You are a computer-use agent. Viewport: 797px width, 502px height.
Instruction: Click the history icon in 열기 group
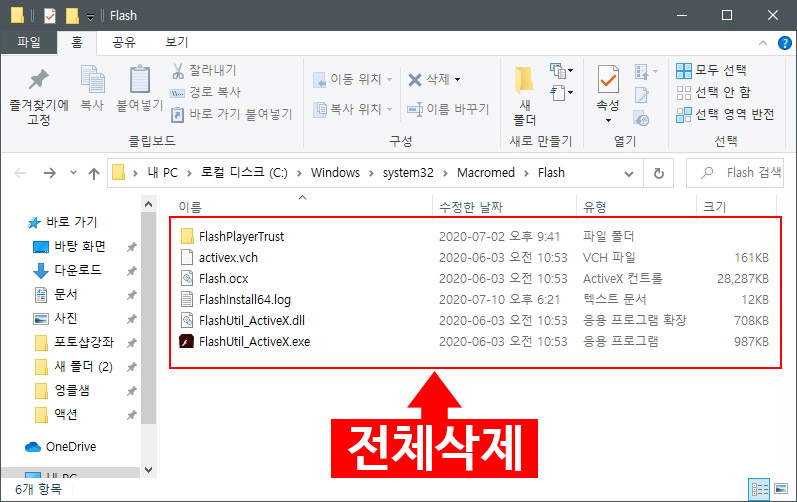point(641,118)
